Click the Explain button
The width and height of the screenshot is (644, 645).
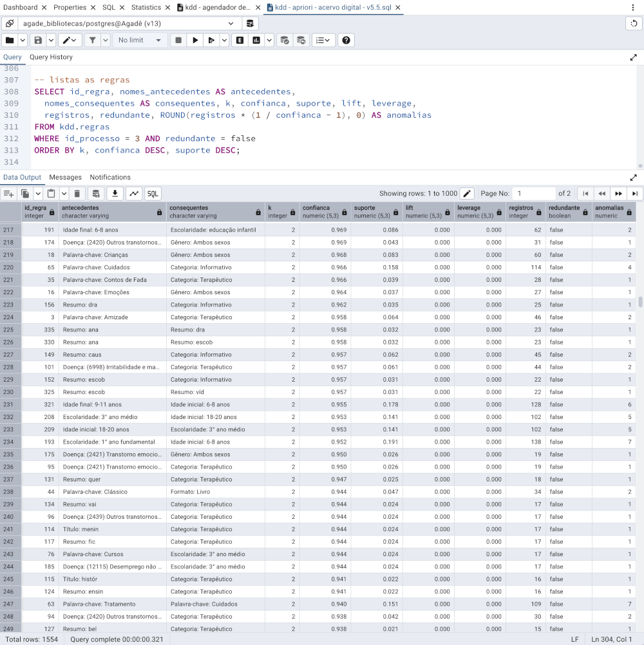(240, 40)
